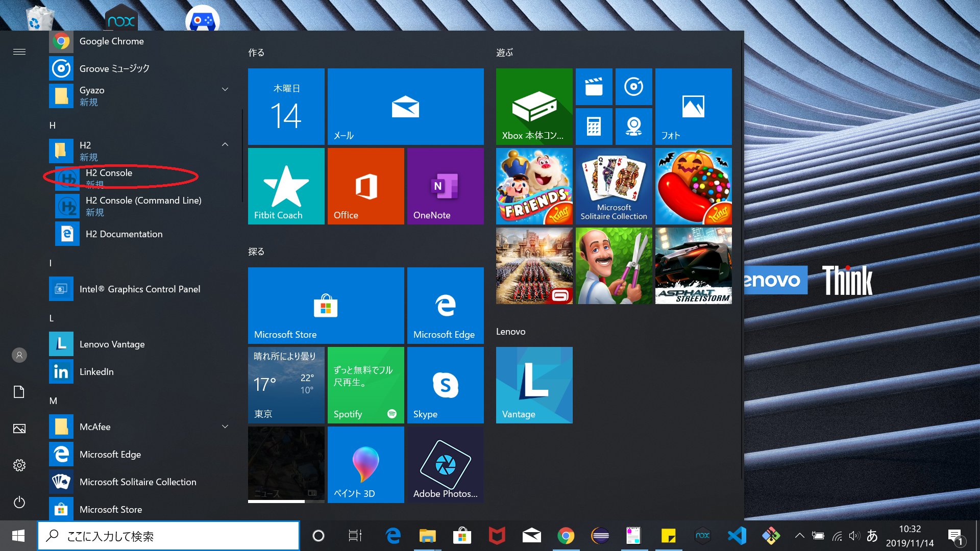Image resolution: width=980 pixels, height=551 pixels.
Task: Open Microsoft Store in app list
Action: (138, 509)
